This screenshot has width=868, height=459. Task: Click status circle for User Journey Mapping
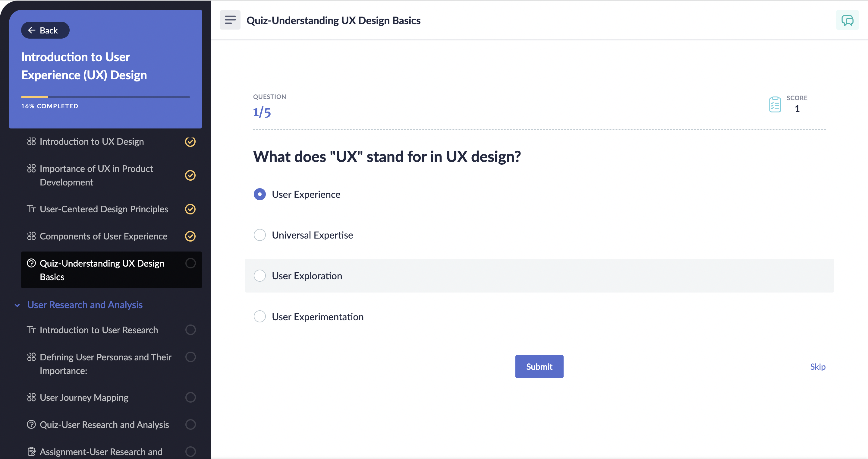point(190,397)
